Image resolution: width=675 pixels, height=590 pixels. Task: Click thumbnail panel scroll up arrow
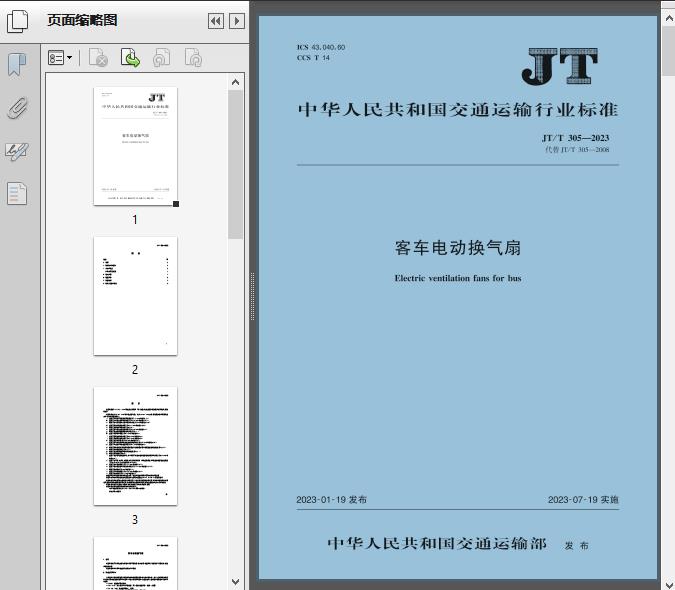point(235,82)
